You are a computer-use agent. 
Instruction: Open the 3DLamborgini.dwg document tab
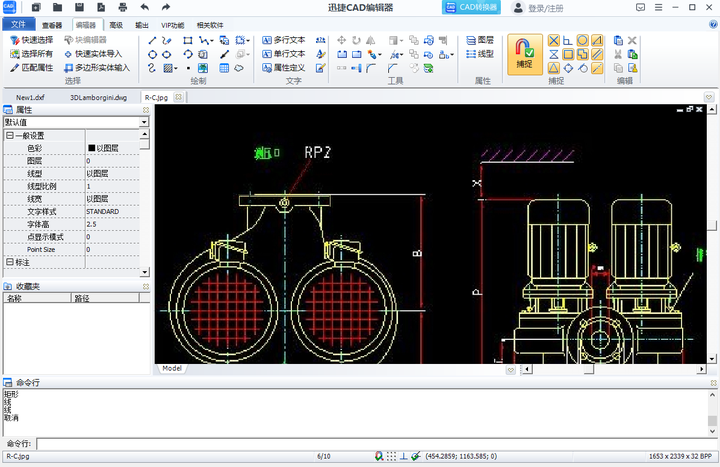98,98
